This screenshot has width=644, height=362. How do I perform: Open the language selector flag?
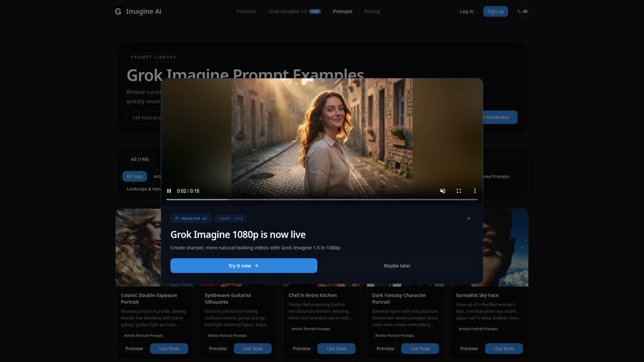(522, 11)
